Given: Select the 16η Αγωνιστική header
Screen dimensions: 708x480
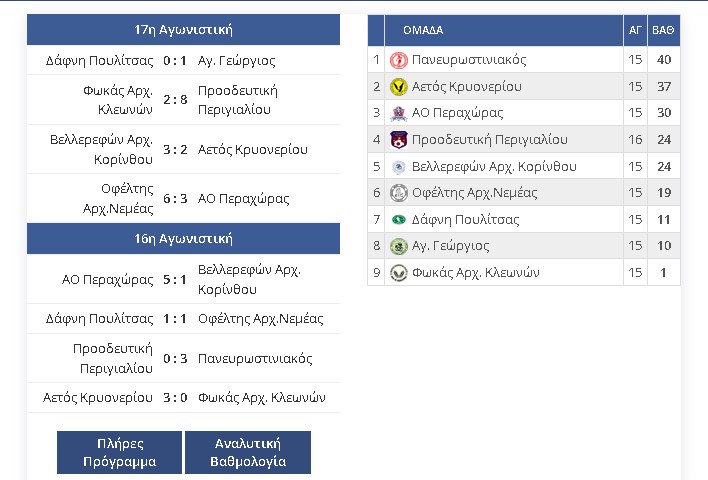Looking at the screenshot, I should click(183, 238).
